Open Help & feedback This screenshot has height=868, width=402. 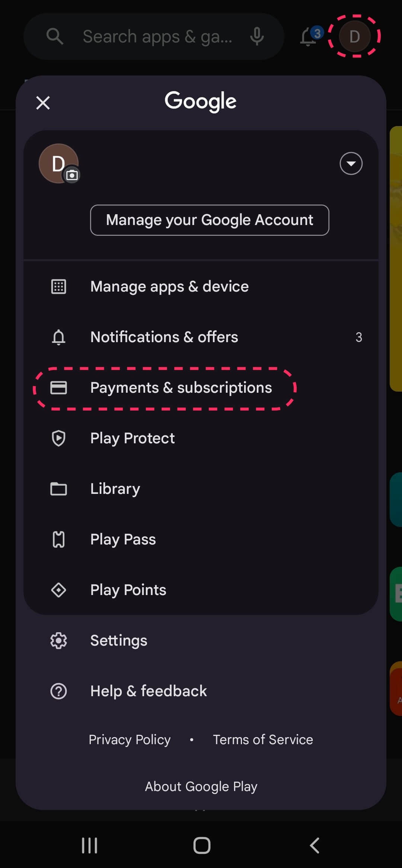point(148,691)
